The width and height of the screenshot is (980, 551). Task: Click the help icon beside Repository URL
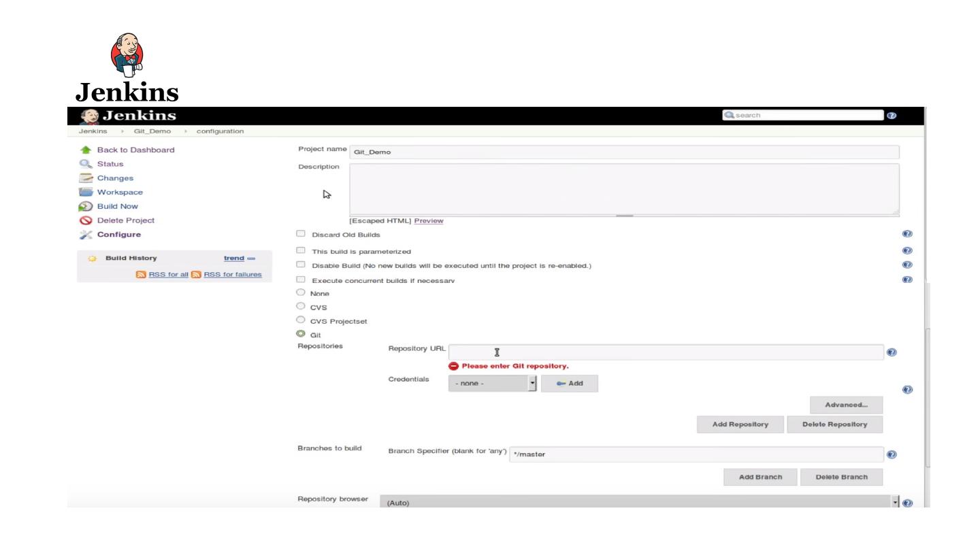(892, 352)
